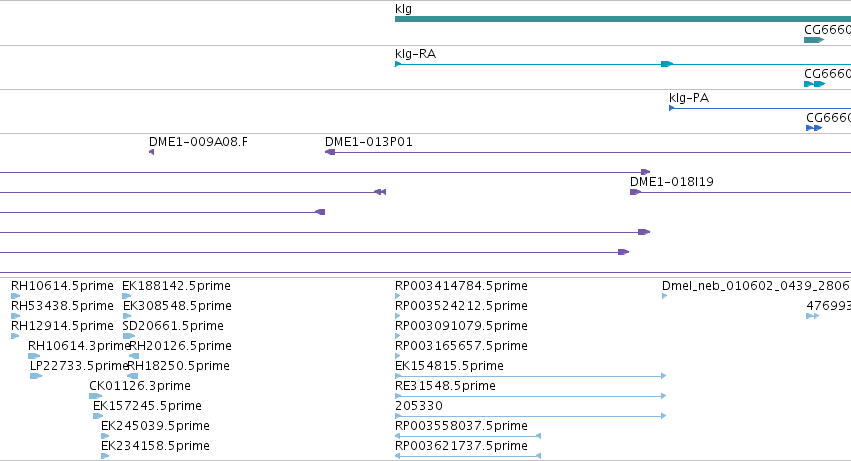Click the DME1-009A08.F arrow glyph
The height and width of the screenshot is (461, 851).
coord(151,152)
